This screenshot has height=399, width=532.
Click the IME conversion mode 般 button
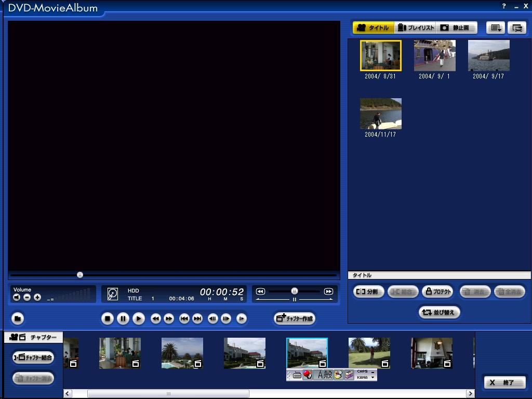click(328, 375)
